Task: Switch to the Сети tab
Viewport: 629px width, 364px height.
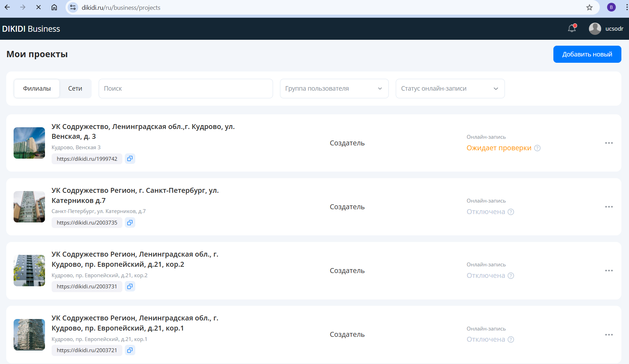Action: [75, 89]
